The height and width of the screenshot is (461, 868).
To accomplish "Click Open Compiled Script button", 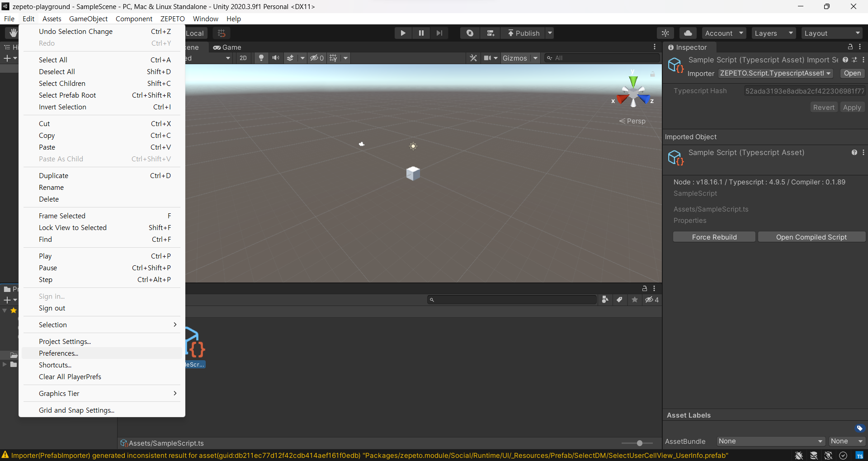I will 811,237.
